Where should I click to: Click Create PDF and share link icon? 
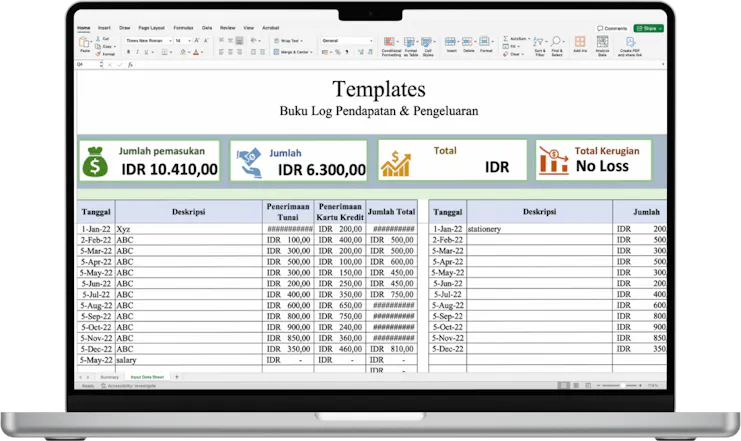(x=630, y=43)
